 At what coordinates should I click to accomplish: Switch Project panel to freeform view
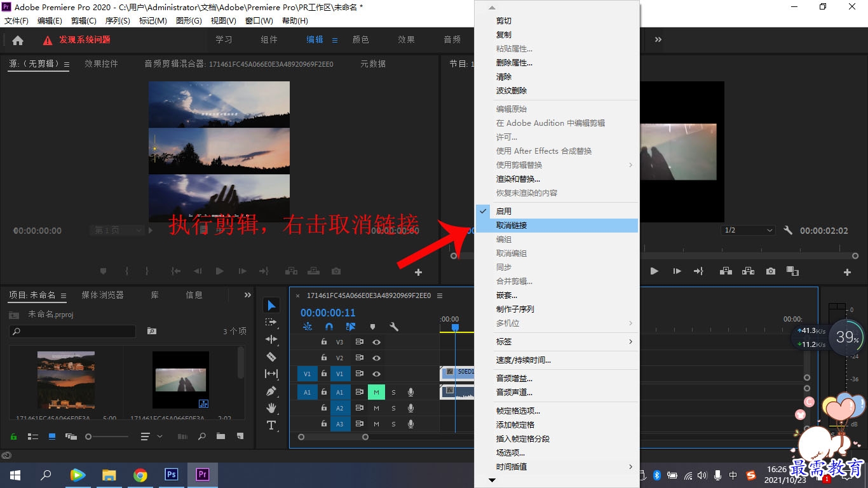(x=71, y=437)
